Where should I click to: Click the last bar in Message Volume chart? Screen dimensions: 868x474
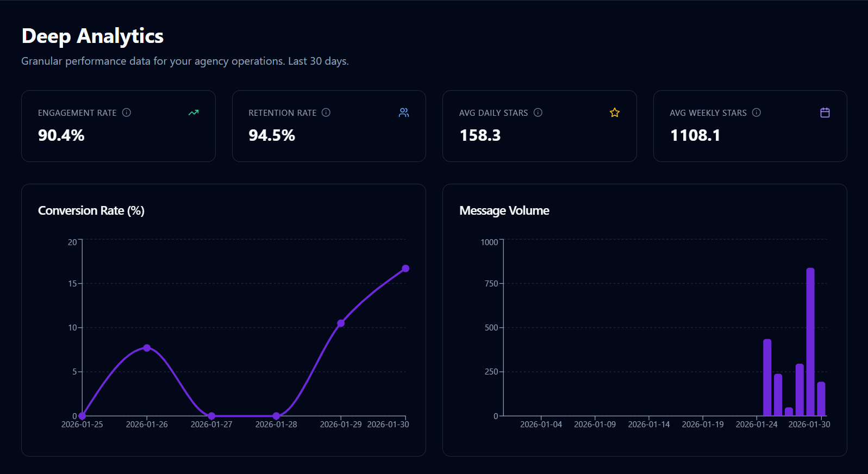click(821, 398)
